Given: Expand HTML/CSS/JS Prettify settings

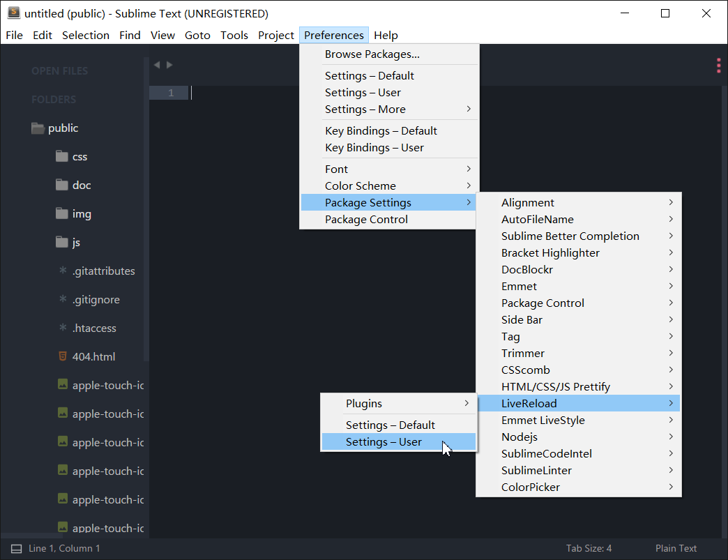Looking at the screenshot, I should tap(579, 386).
